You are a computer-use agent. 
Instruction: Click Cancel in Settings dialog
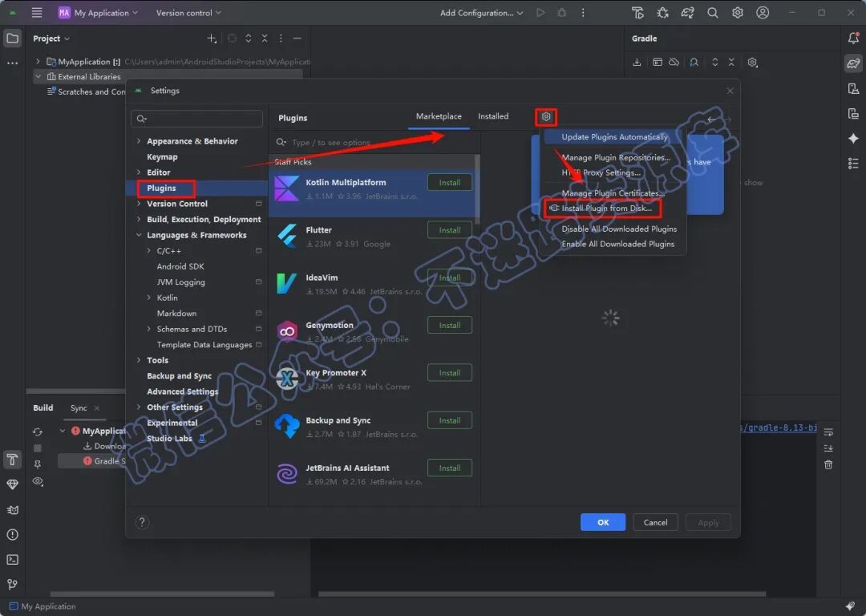(x=655, y=522)
